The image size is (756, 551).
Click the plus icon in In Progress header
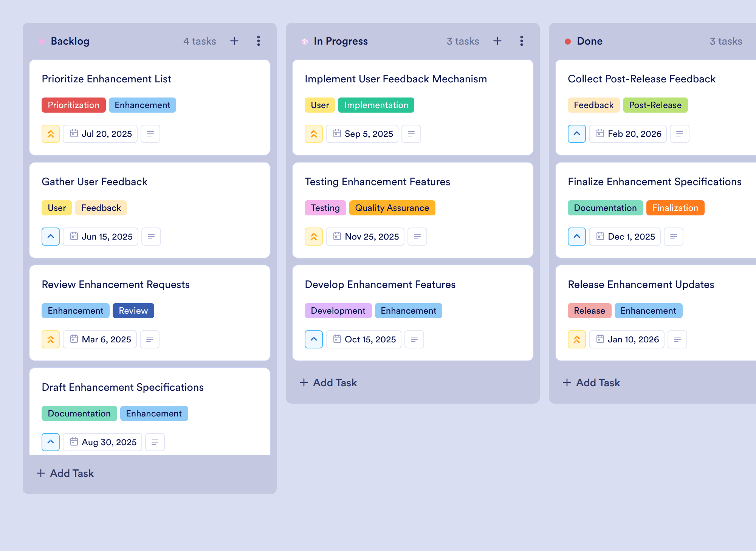pos(497,41)
